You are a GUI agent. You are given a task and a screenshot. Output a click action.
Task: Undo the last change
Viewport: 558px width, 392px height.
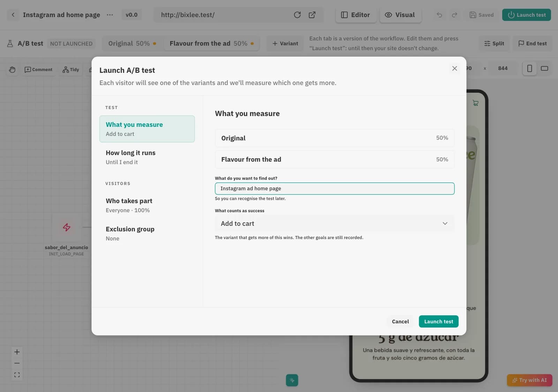click(x=439, y=15)
